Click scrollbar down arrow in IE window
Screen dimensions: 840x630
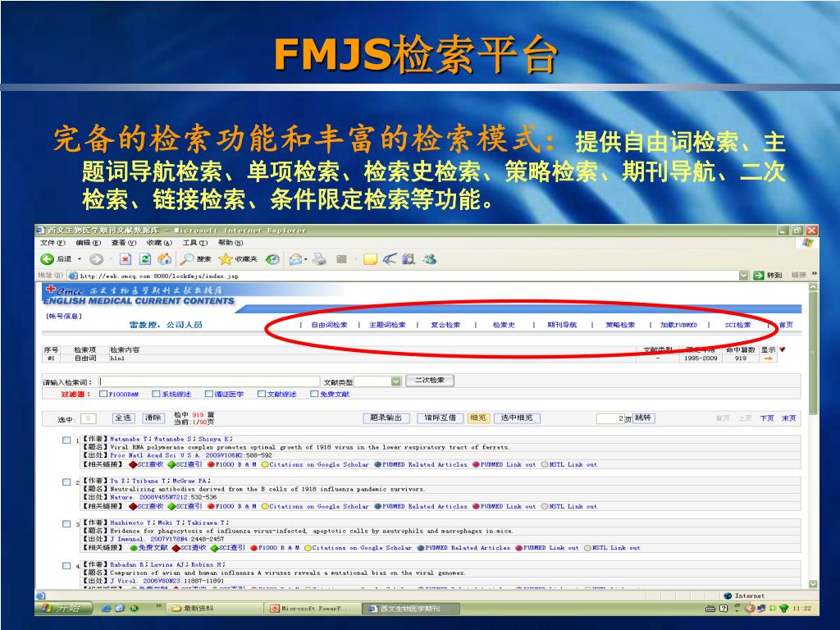813,583
